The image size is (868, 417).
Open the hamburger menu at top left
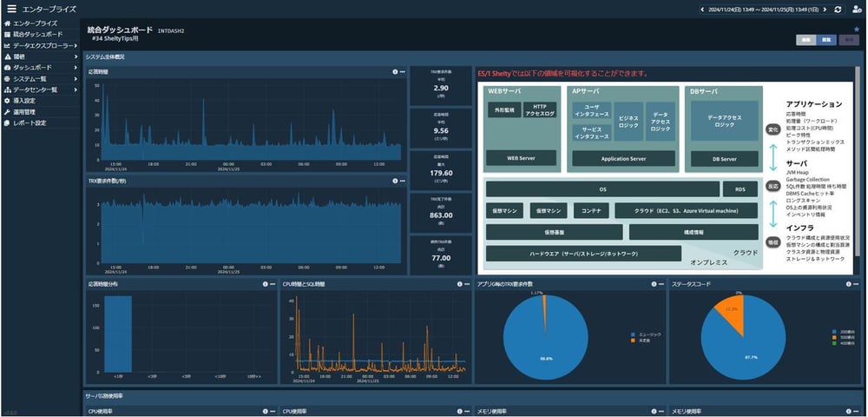pos(11,9)
